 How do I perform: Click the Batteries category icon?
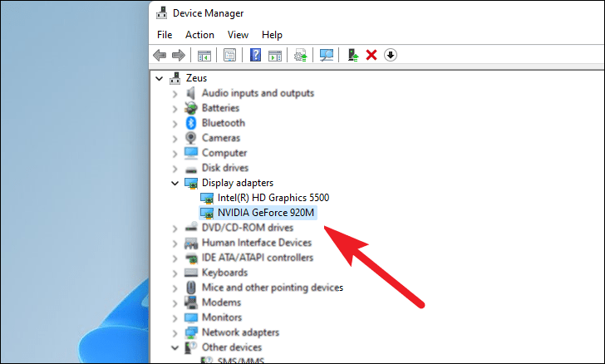click(191, 108)
